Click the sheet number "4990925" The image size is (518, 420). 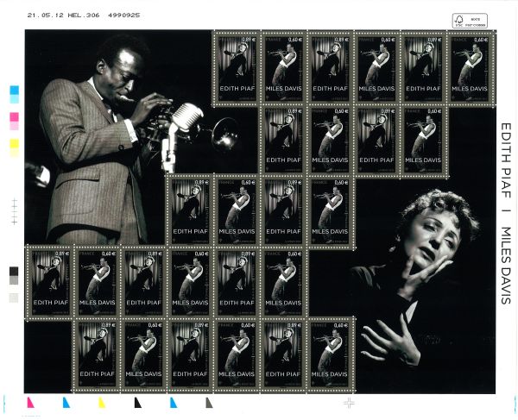pos(123,16)
